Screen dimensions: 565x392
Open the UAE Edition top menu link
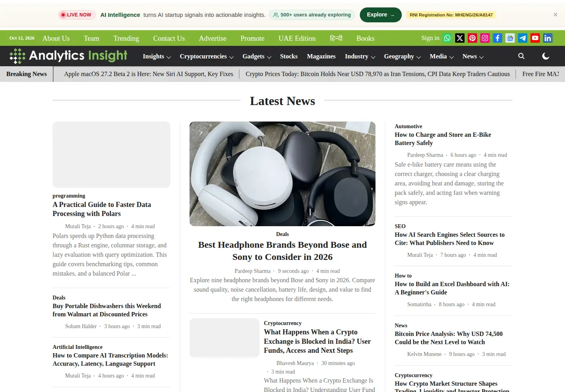tap(297, 38)
